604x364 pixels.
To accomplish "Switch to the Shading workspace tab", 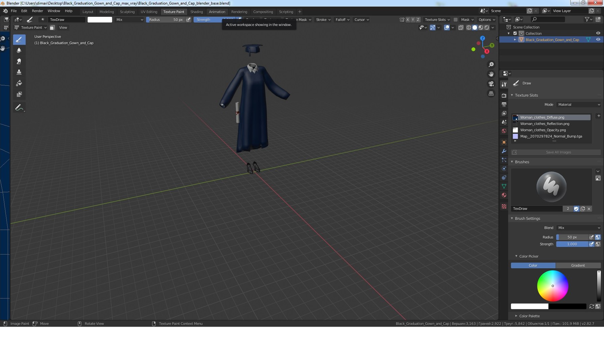I will coord(197,12).
